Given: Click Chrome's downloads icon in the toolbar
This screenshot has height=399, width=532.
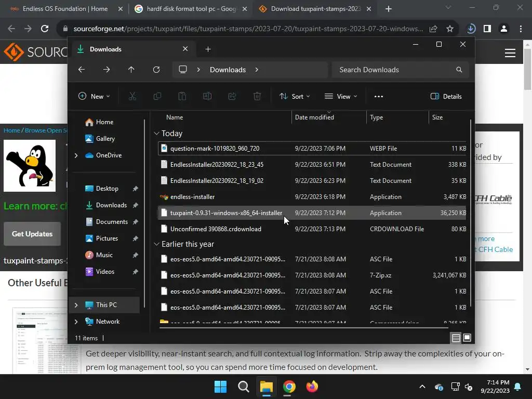Looking at the screenshot, I should pos(471,29).
